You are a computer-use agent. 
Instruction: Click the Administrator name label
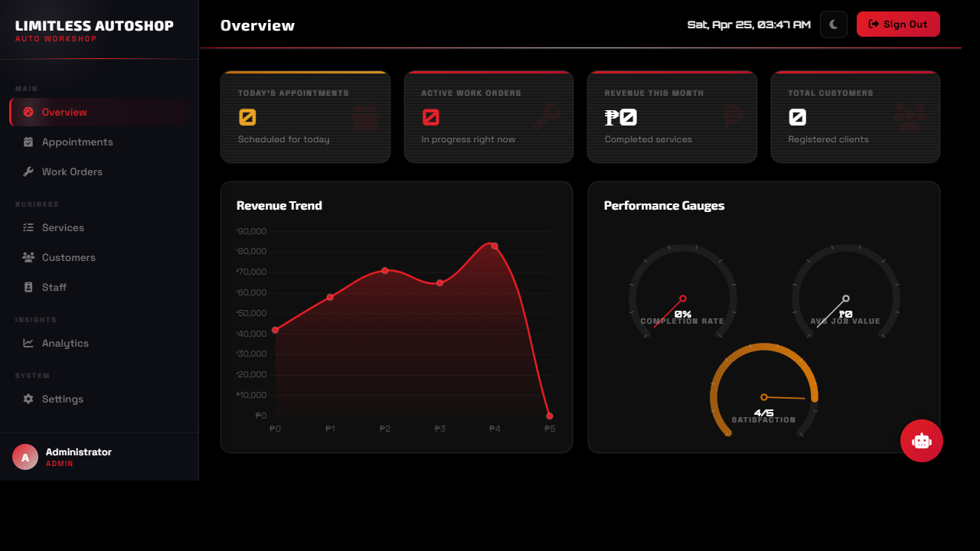point(79,452)
